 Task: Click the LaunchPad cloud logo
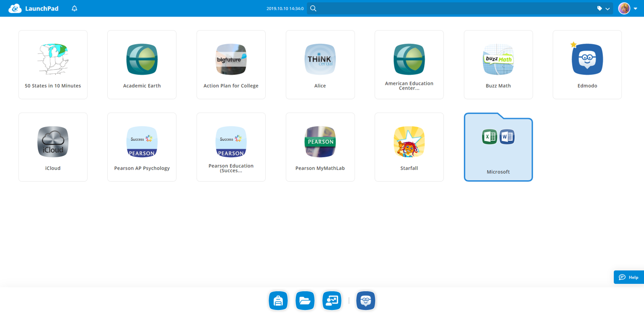click(x=15, y=9)
